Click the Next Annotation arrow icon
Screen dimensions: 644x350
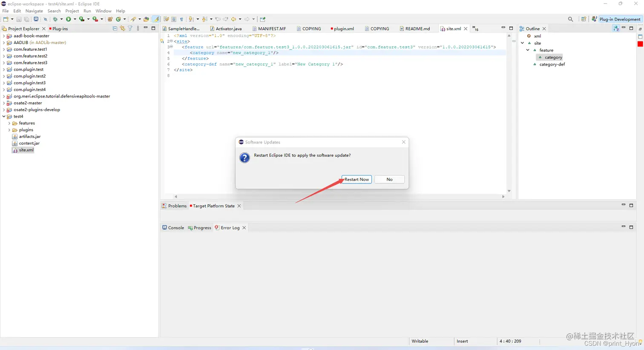point(191,19)
